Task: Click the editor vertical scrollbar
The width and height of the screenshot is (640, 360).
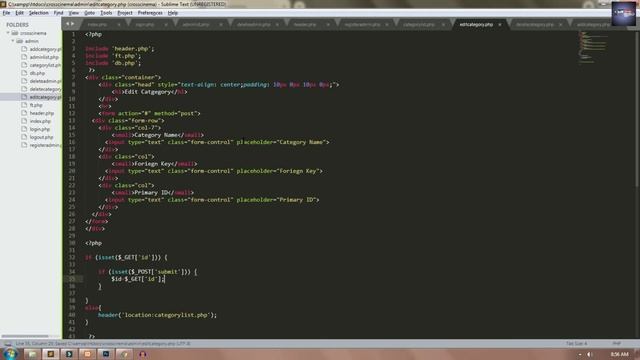Action: (x=637, y=110)
